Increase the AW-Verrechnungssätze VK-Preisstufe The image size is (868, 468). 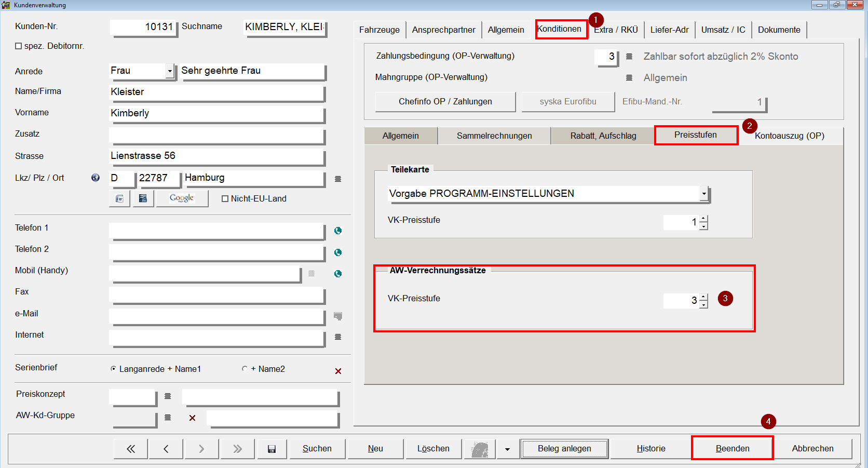click(703, 297)
